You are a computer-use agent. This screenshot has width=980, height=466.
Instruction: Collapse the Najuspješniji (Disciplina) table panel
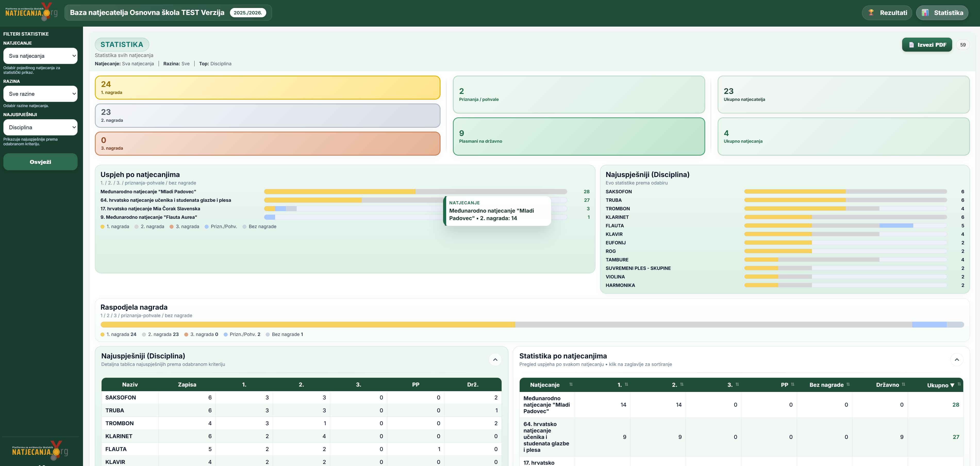[495, 360]
